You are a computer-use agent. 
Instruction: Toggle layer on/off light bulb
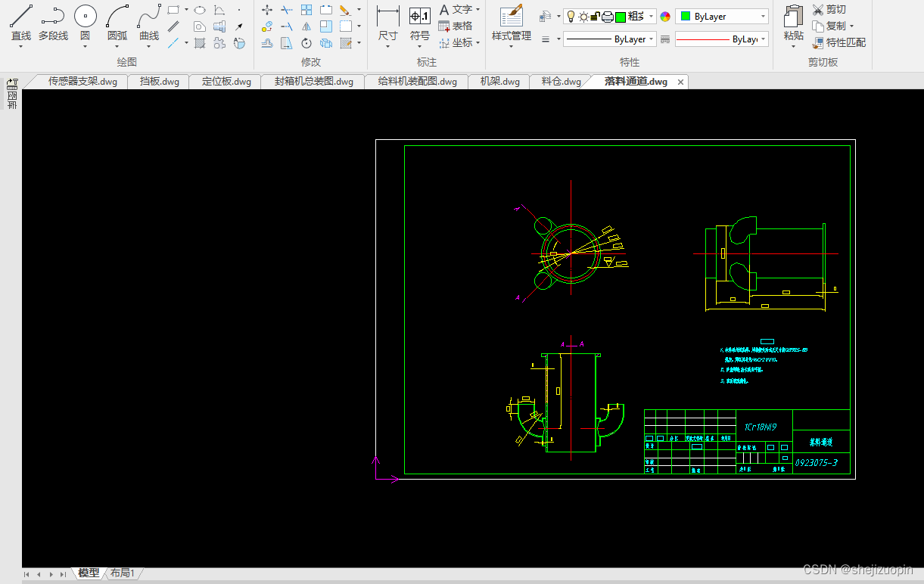(x=571, y=17)
